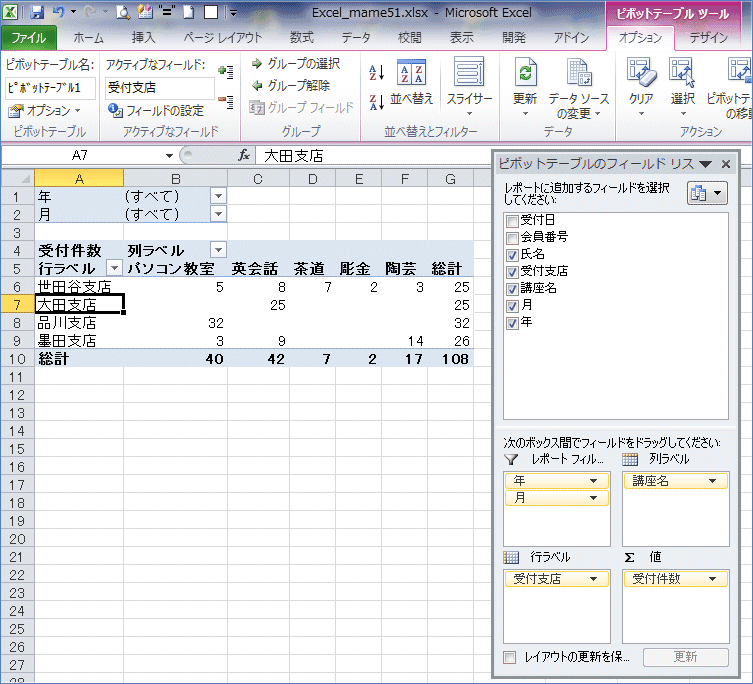
Task: Open the ファイル tab
Action: pyautogui.click(x=28, y=38)
